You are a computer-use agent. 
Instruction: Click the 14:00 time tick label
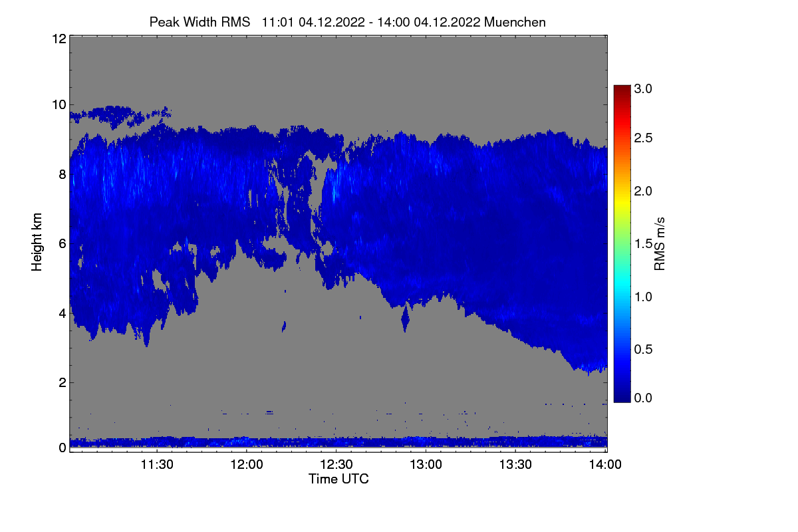tap(606, 465)
